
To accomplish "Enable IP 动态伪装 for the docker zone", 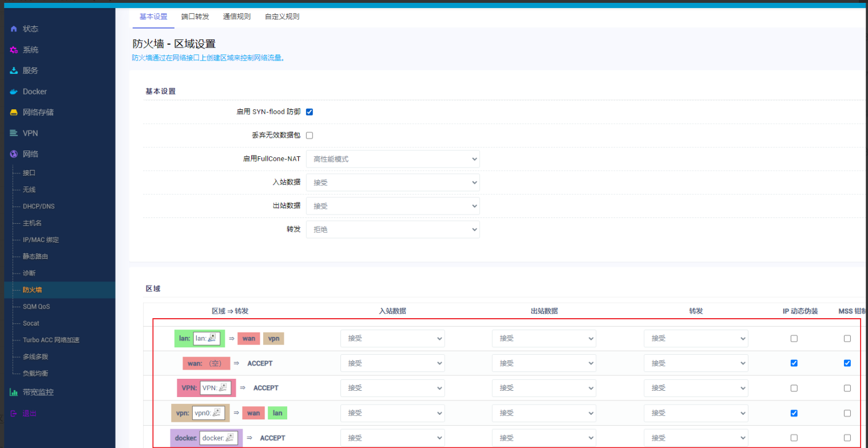I will coord(794,438).
